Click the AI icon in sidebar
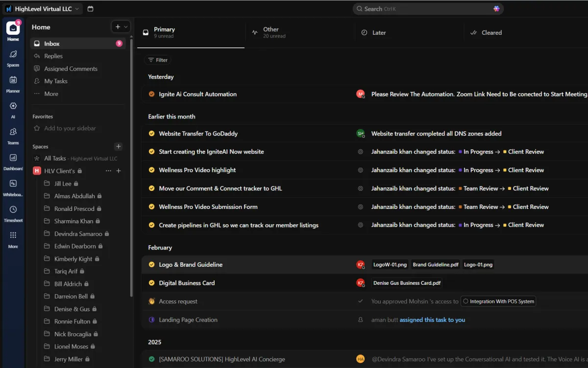 coord(13,107)
